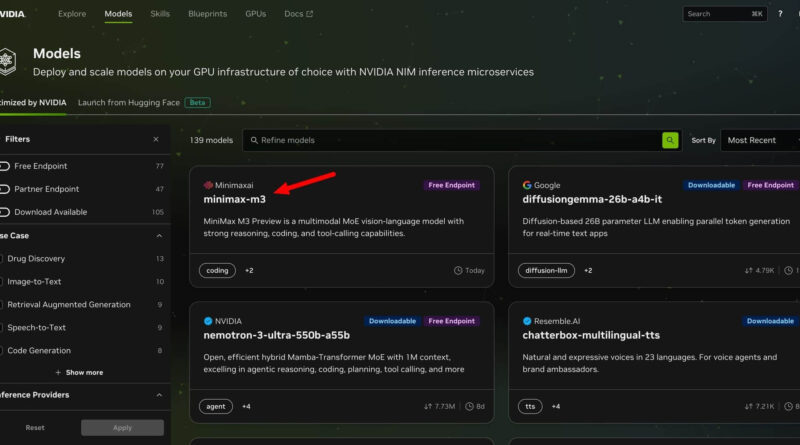Toggle the Download Available filter

click(5, 212)
